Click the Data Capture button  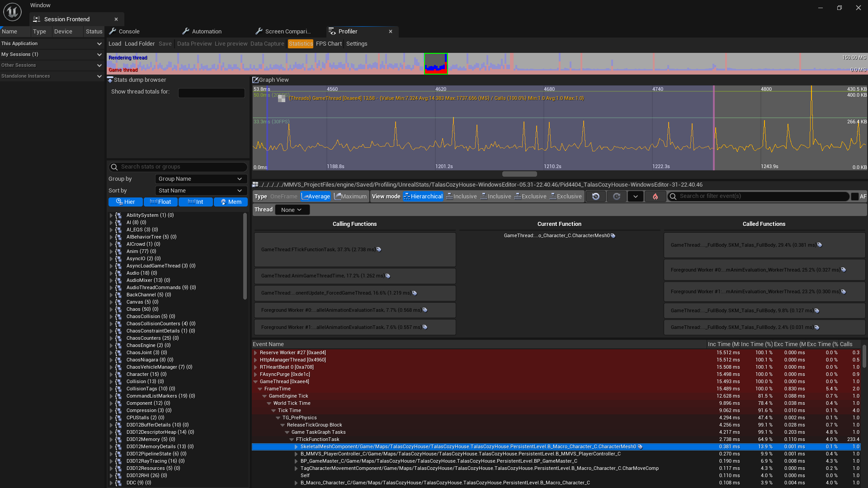tap(267, 44)
